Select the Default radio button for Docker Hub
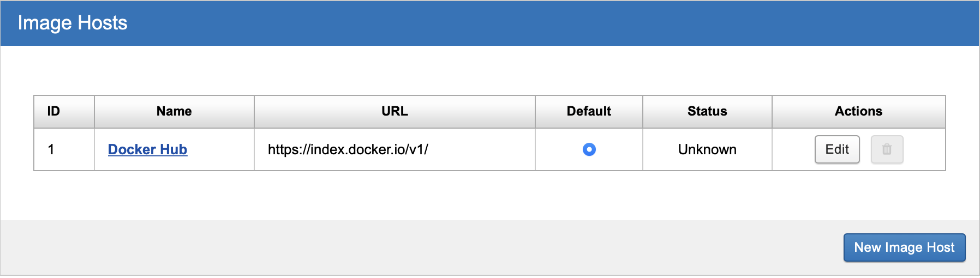 [x=589, y=149]
